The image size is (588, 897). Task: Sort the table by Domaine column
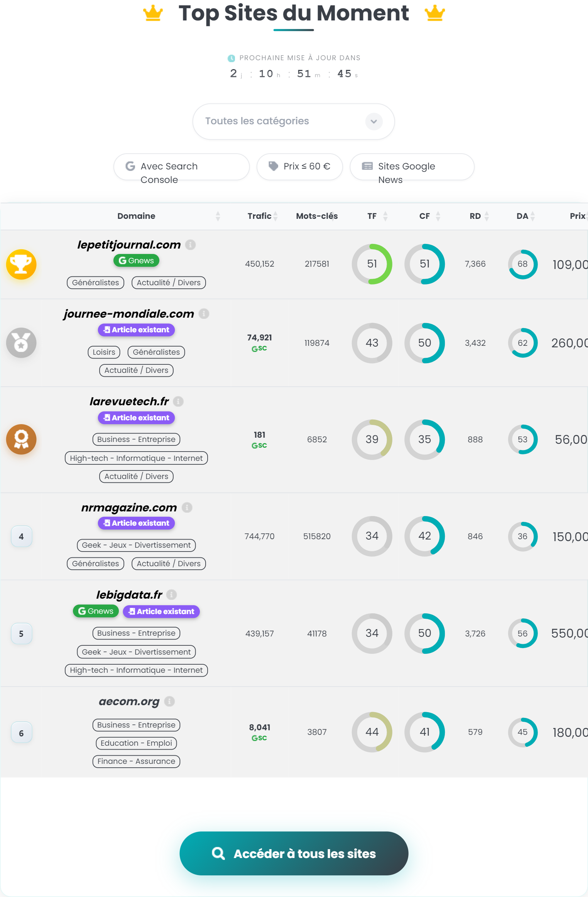[136, 216]
